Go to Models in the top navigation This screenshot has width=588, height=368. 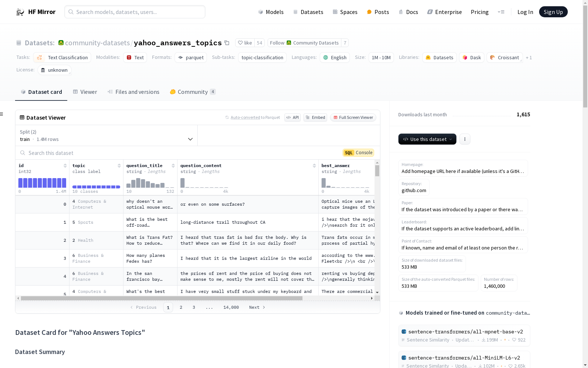271,12
